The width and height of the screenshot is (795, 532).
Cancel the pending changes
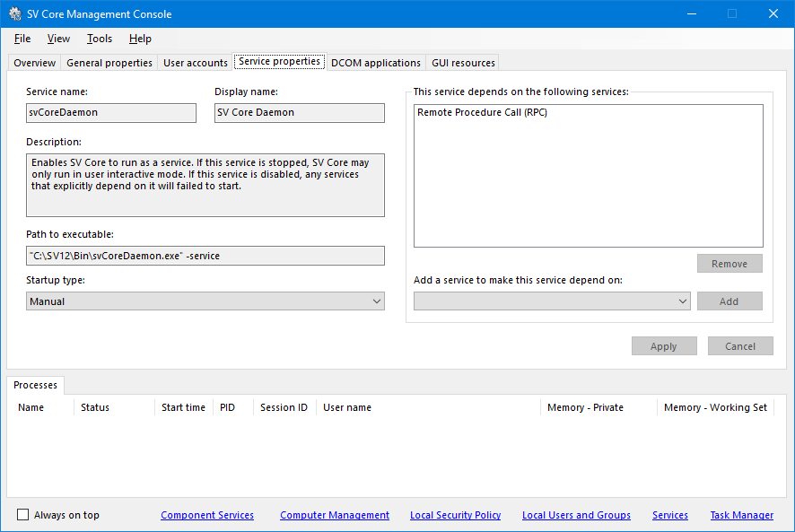pos(740,345)
